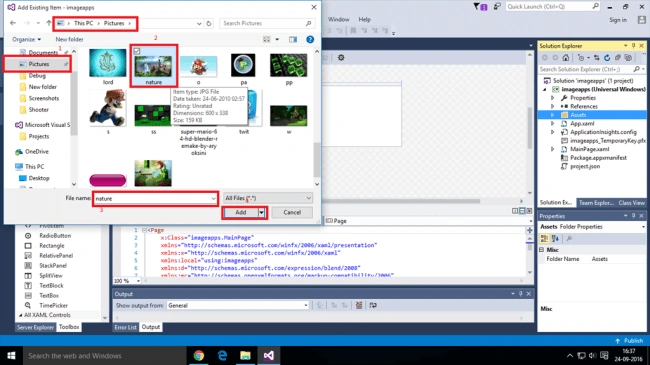Viewport: 650px width, 365px height.
Task: Open Microsoft Edge from the taskbar
Action: (x=222, y=355)
